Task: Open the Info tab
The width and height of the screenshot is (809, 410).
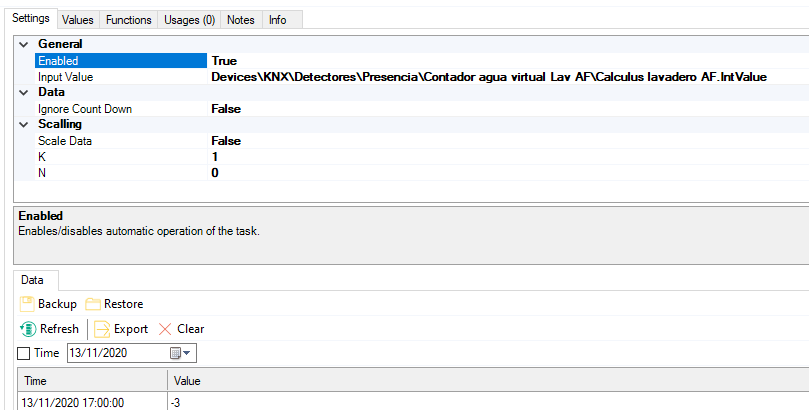Action: pyautogui.click(x=278, y=20)
